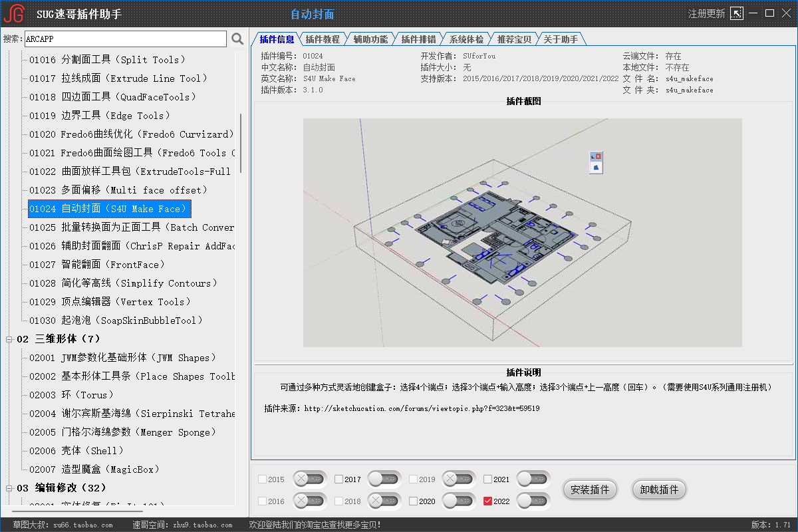Check the 2018 version checkbox
This screenshot has width=798, height=532.
[x=339, y=501]
